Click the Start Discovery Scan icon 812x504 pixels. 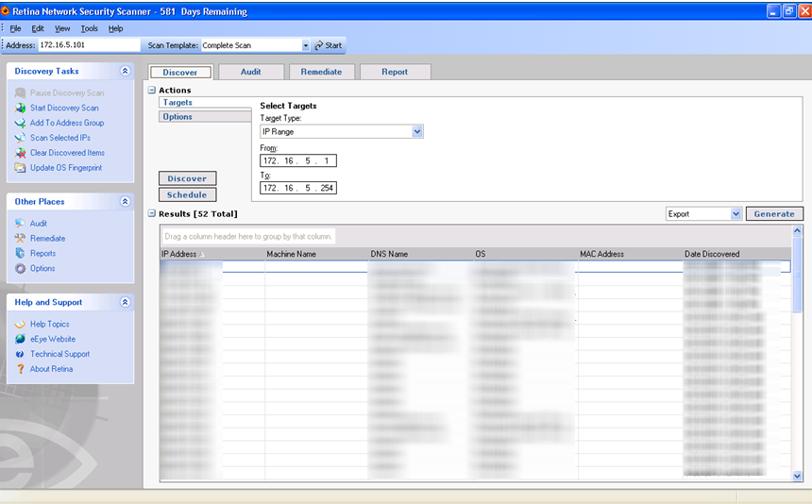pyautogui.click(x=20, y=109)
